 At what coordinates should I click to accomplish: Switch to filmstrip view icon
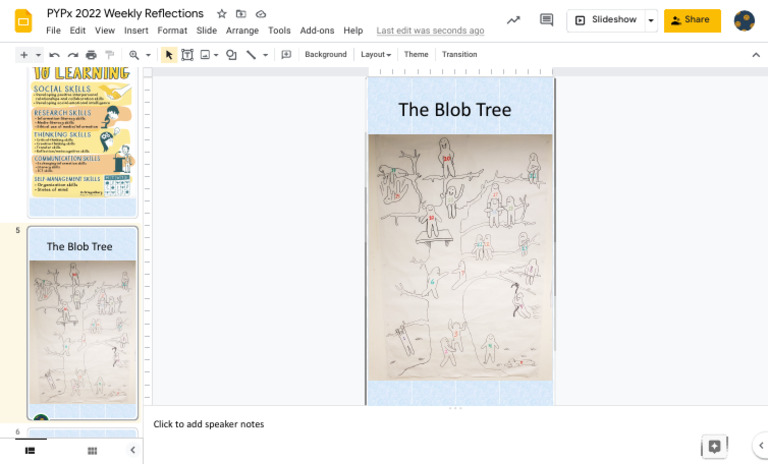pos(30,451)
